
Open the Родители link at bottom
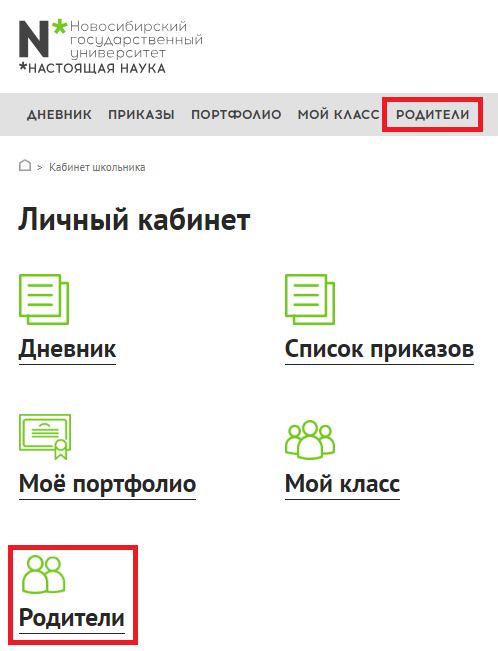(72, 619)
